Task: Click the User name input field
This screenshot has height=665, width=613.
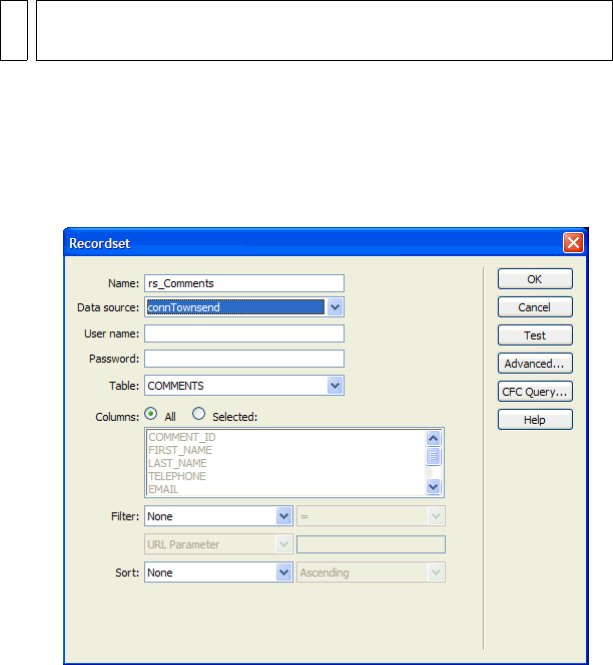Action: pyautogui.click(x=244, y=334)
